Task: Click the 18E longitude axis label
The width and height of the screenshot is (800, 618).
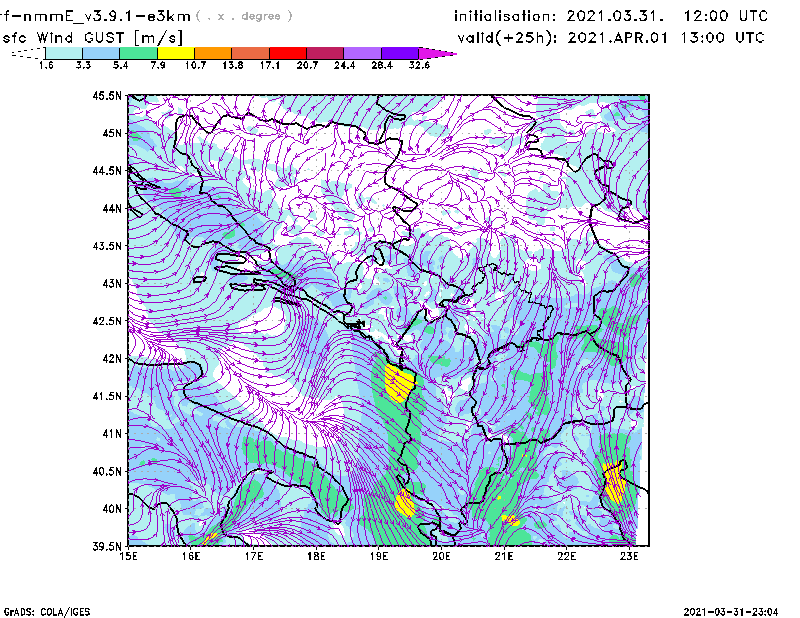Action: point(316,556)
